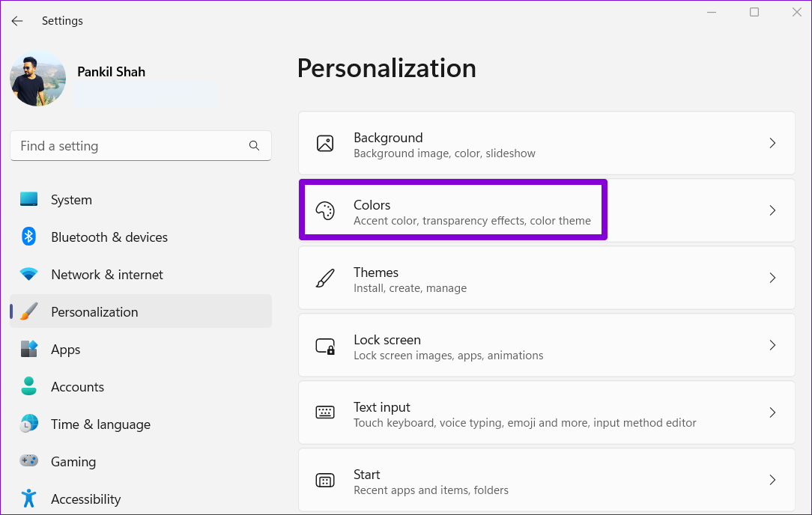Viewport: 812px width, 515px height.
Task: Select the Time & language label
Action: click(101, 424)
